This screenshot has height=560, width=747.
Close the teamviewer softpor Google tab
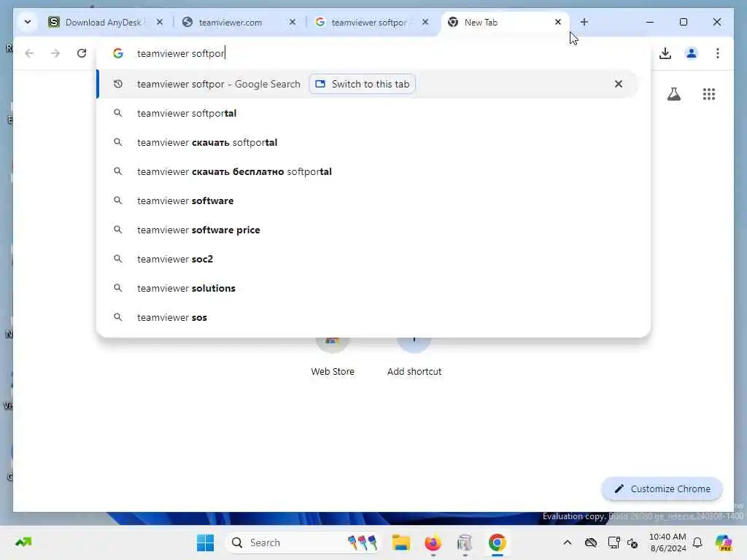pyautogui.click(x=425, y=22)
